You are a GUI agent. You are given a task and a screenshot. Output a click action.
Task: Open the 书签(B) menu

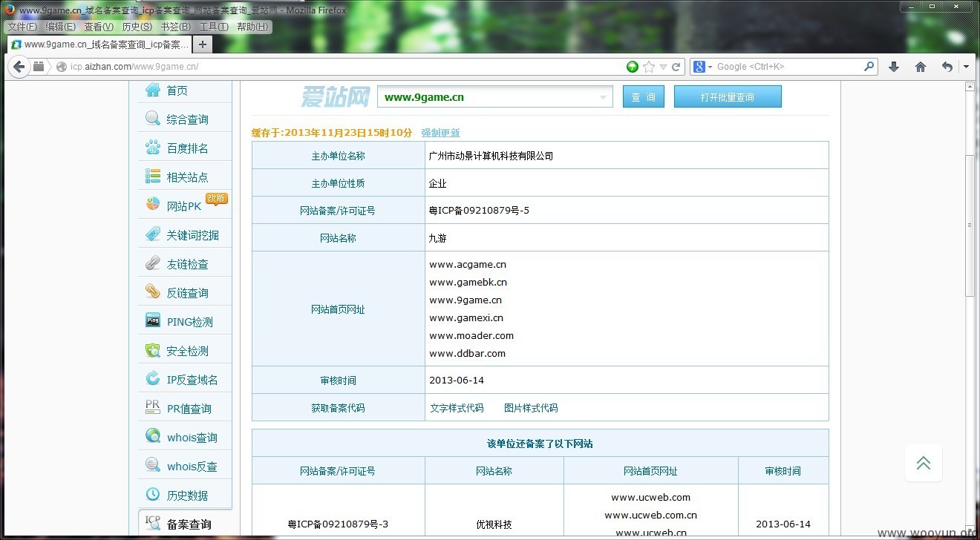coord(176,27)
